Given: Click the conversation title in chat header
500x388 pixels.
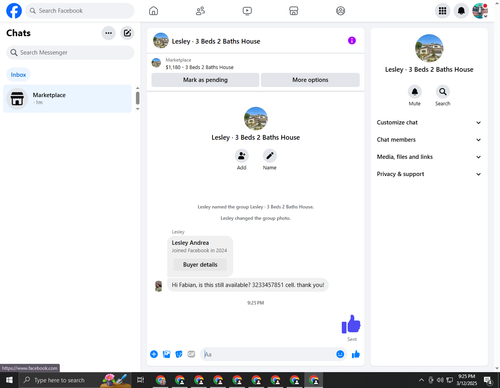Looking at the screenshot, I should [x=216, y=41].
